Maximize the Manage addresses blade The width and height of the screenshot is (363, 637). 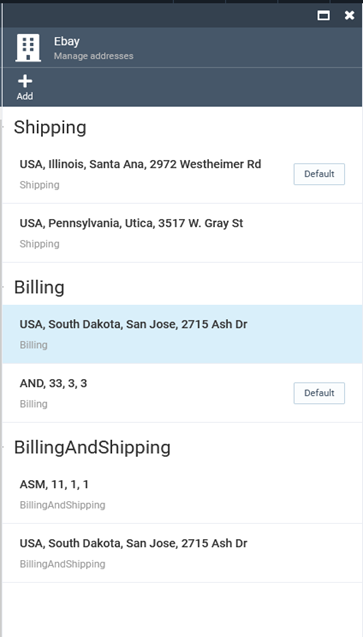(323, 15)
